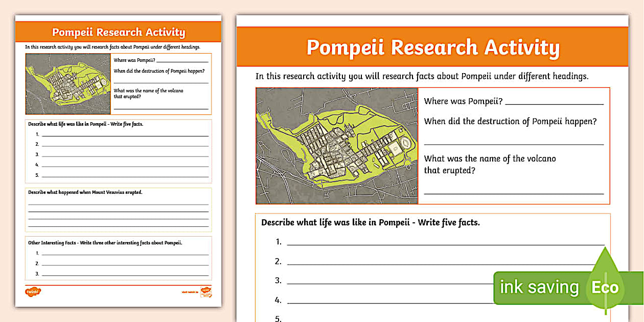
Task: Click the small Pompeii map on the thumbnail page
Action: coord(66,83)
